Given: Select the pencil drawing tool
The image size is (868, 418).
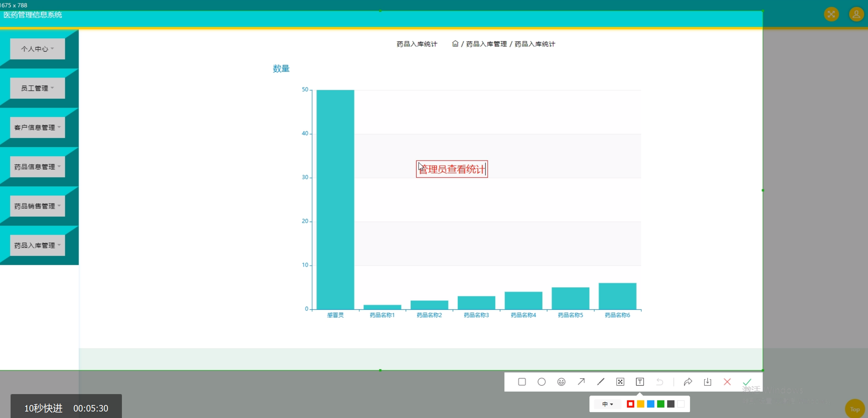Looking at the screenshot, I should pos(601,382).
